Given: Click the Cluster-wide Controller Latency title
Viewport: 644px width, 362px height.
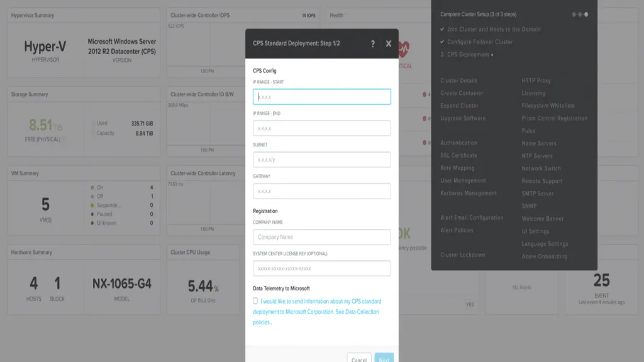Looking at the screenshot, I should (203, 173).
